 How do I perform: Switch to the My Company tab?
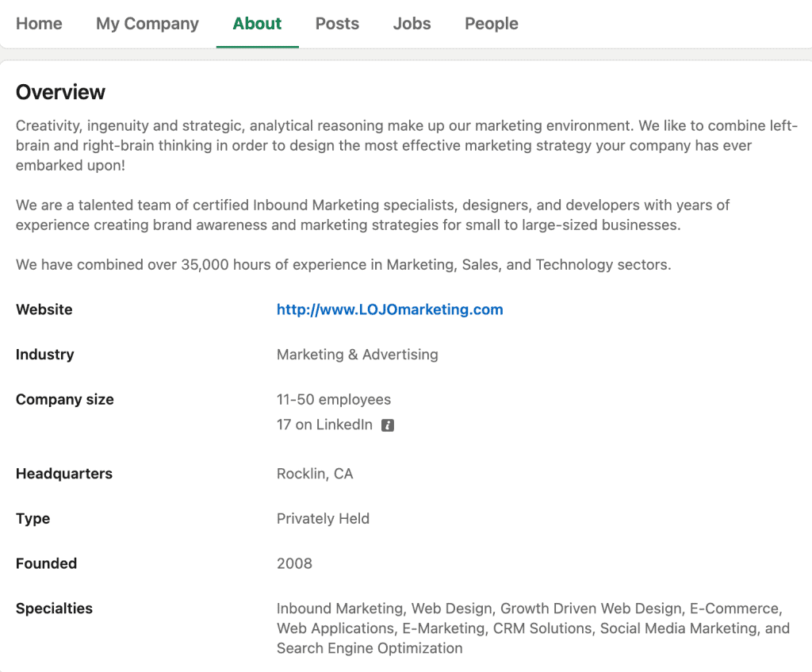click(147, 24)
